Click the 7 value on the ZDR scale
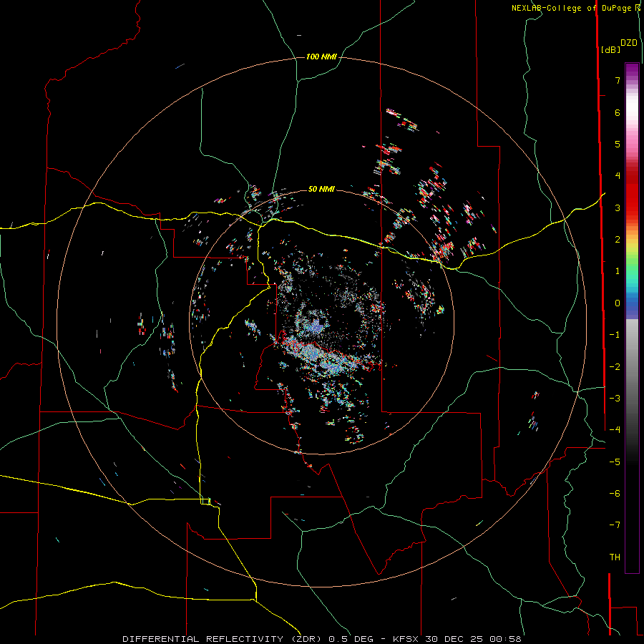This screenshot has width=644, height=644. (x=618, y=80)
